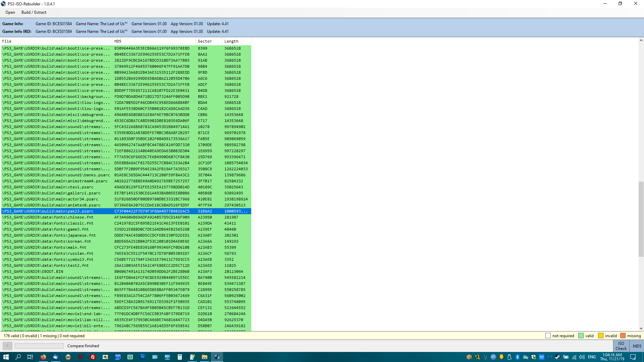Viewport: 644px width, 362px height.
Task: Click the PS3-ISO-Rebuilder title bar app icon
Action: [x=3, y=4]
